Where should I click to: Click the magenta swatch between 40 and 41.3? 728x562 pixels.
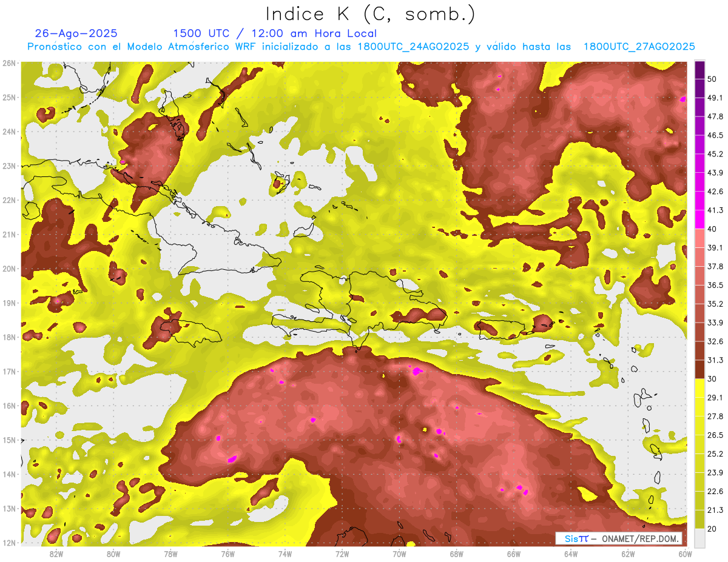point(699,219)
